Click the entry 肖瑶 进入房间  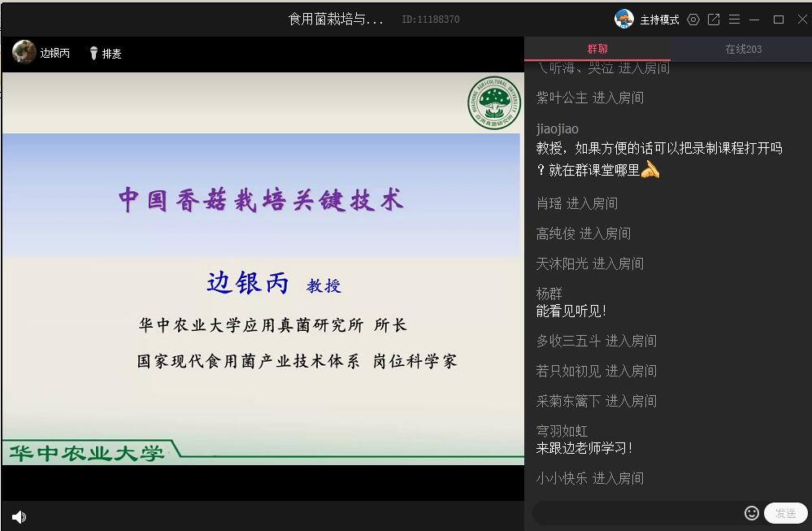point(577,203)
